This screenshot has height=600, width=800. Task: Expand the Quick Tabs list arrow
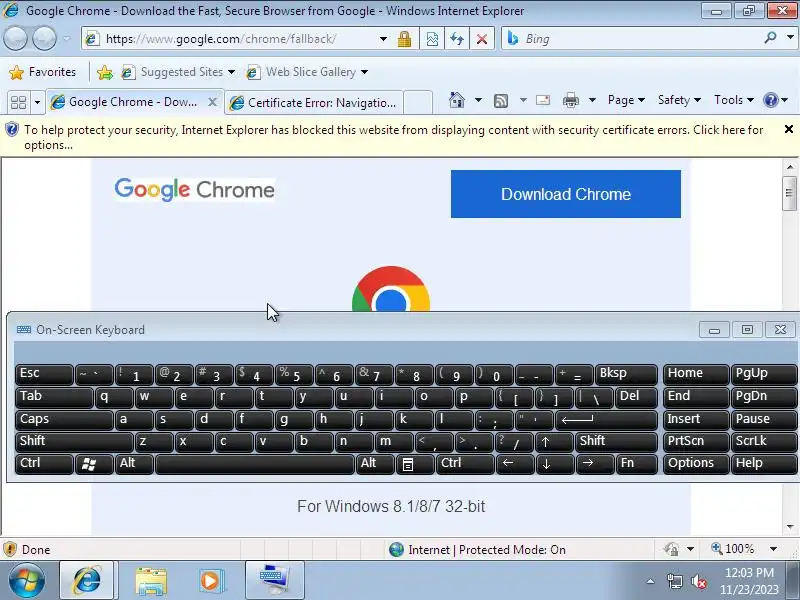(37, 103)
